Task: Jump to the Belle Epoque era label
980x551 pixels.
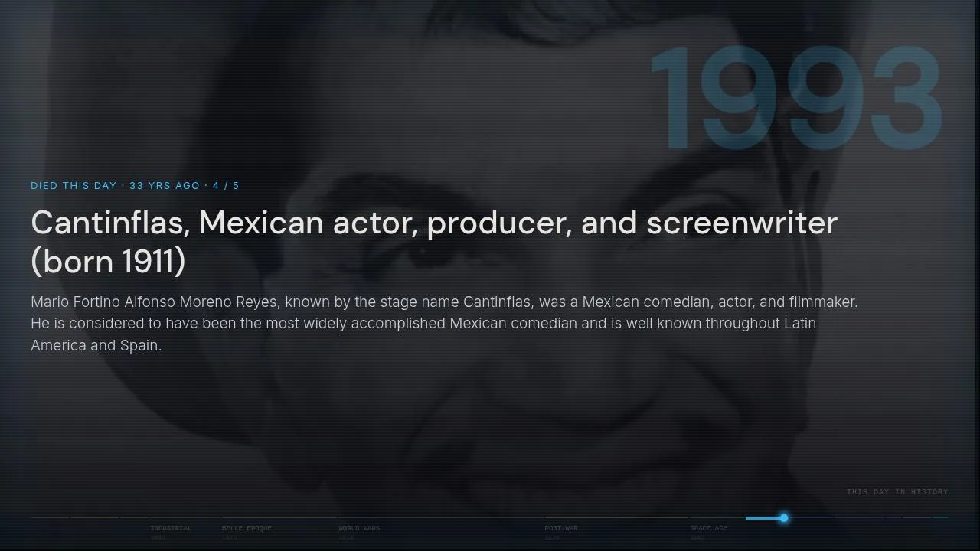Action: point(247,528)
